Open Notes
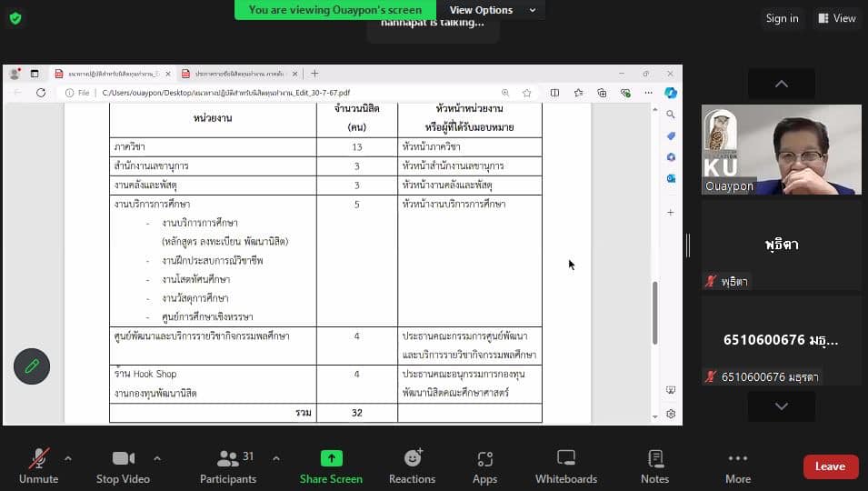Screen dimensions: 868x491 (655, 466)
